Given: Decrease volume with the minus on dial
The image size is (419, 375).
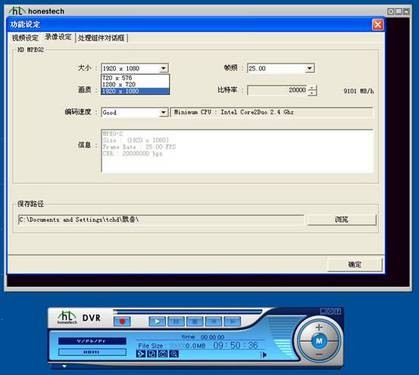Looking at the screenshot, I should click(319, 354).
